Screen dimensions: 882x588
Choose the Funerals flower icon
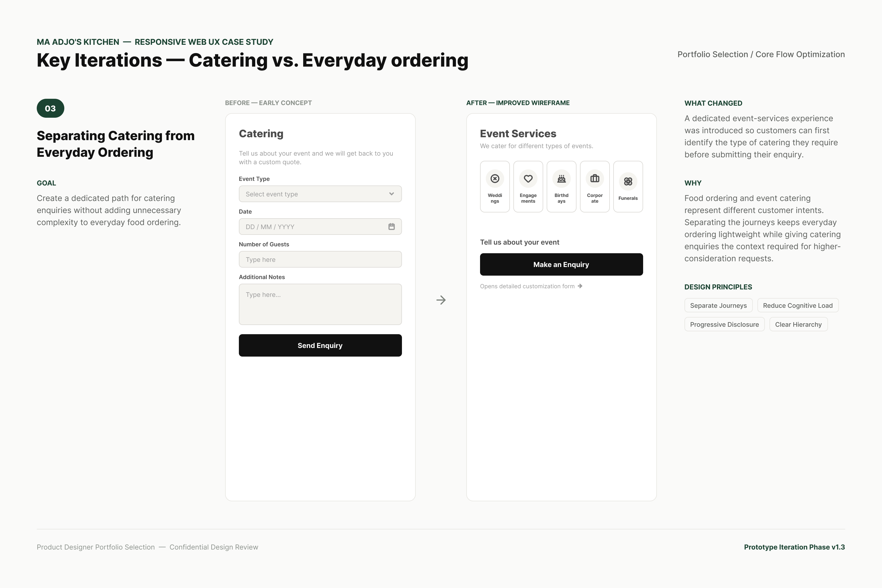tap(628, 181)
